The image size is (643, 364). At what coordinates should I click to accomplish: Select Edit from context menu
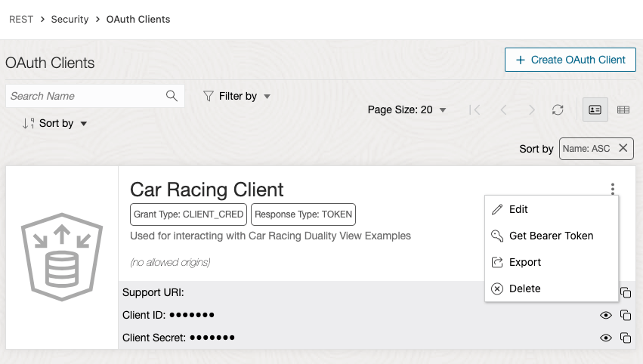coord(518,209)
